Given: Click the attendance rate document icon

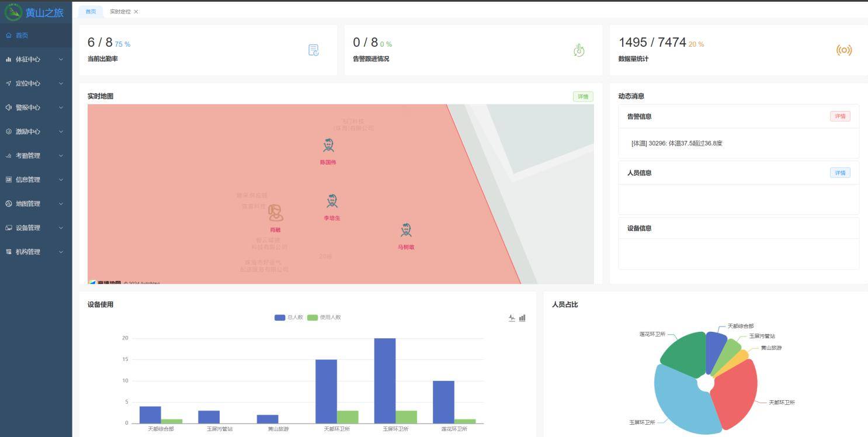Looking at the screenshot, I should pyautogui.click(x=314, y=50).
